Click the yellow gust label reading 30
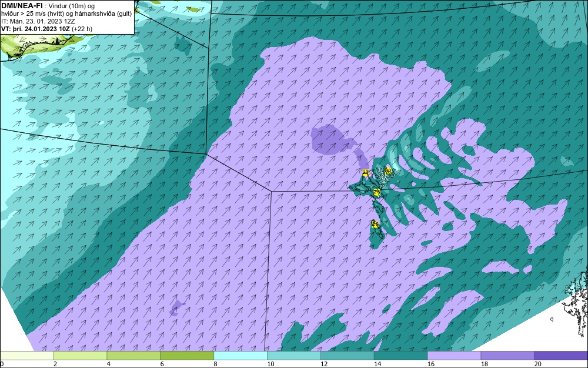 click(388, 171)
